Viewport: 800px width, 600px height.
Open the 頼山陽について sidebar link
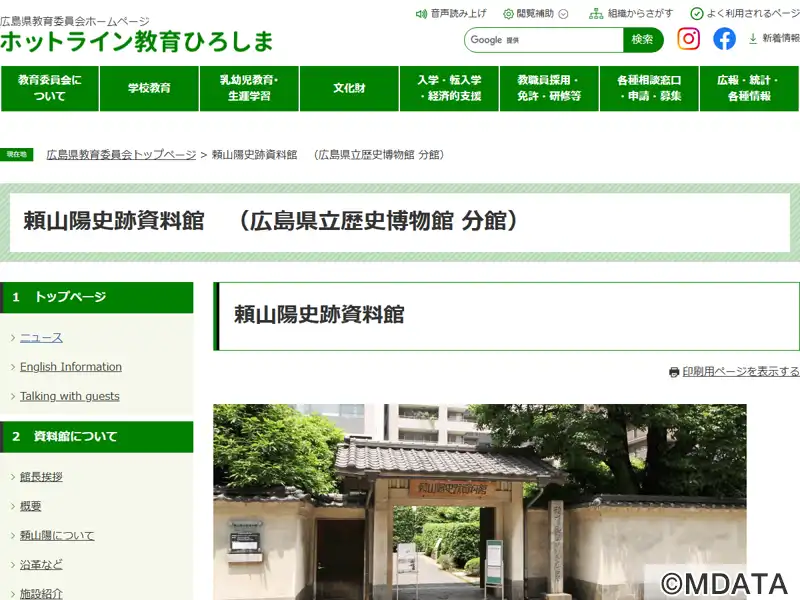pos(57,535)
